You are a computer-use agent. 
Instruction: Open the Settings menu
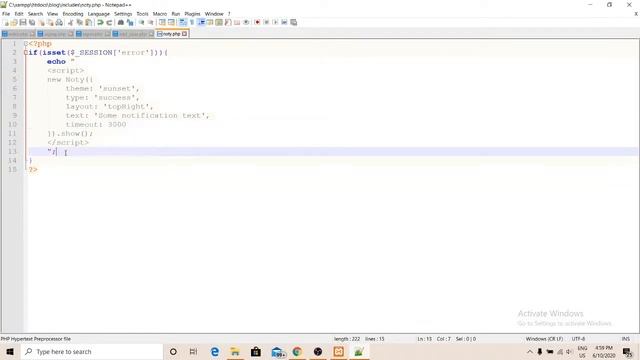pos(123,14)
